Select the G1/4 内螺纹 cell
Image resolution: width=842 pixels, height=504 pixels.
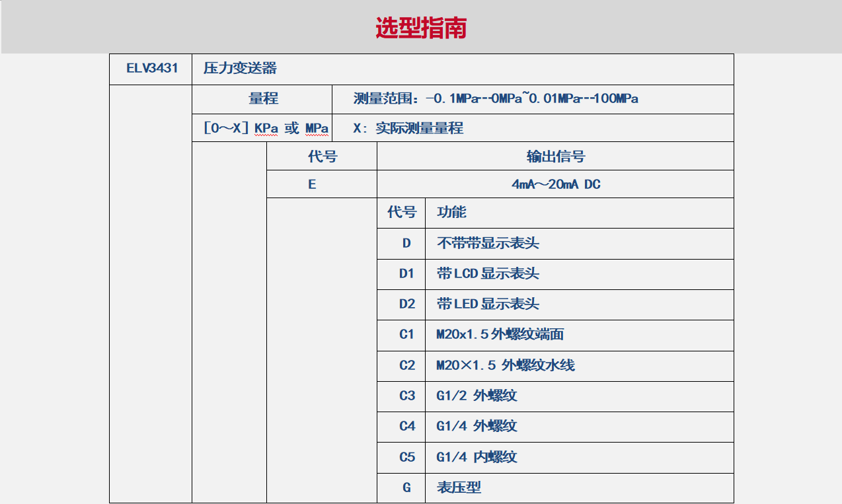[477, 456]
